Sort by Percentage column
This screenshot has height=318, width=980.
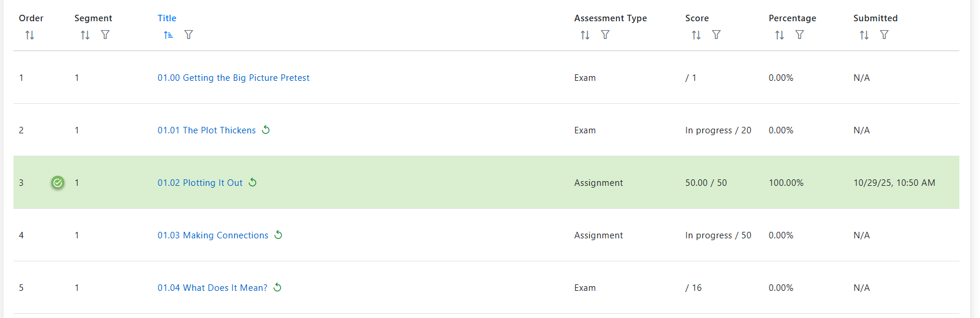coord(779,35)
